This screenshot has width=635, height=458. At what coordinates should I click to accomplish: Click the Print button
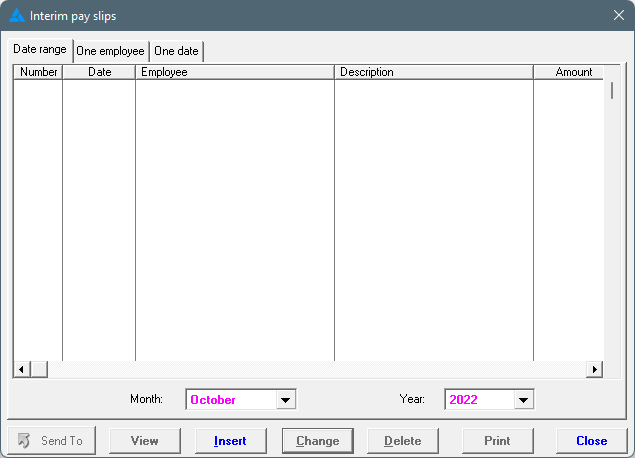[497, 441]
